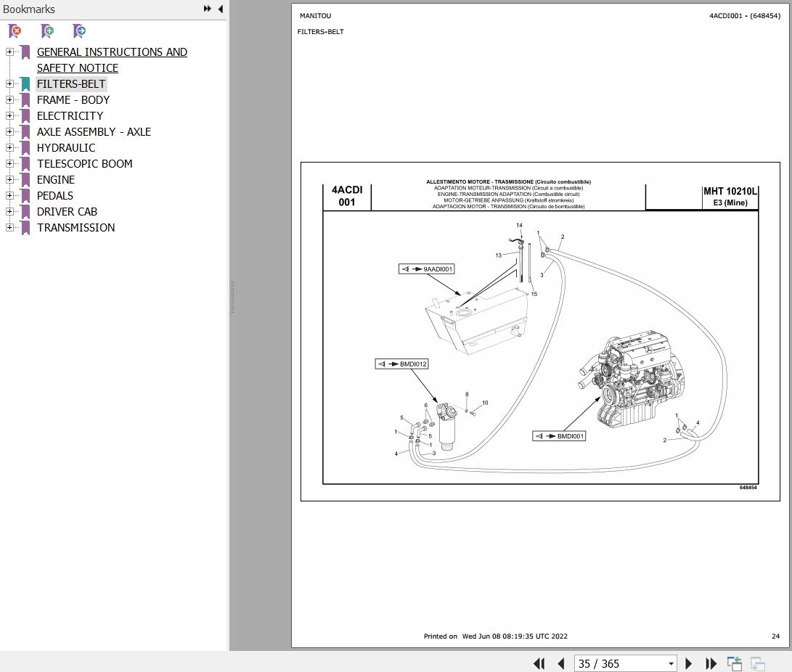792x672 pixels.
Task: Open the page number dropdown arrow
Action: coord(671,663)
